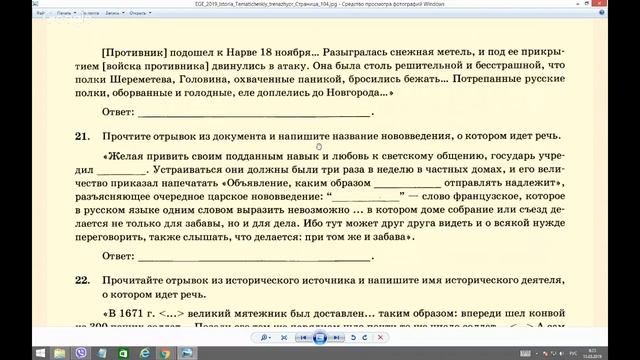The width and height of the screenshot is (640, 360).
Task: Go to the next image
Action: tap(336, 338)
